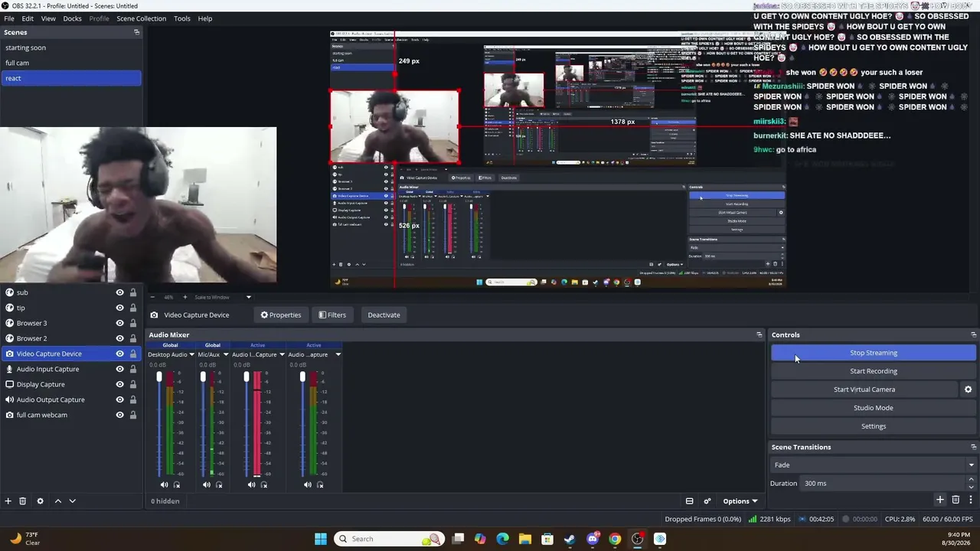Open the Scene Collection menu
Screen dimensions: 980x551
pos(141,18)
